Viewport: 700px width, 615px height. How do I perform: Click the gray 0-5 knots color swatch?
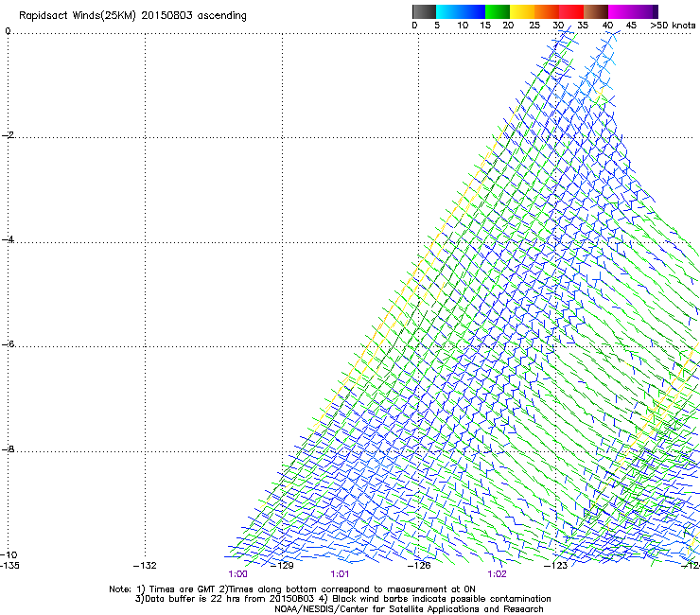pyautogui.click(x=424, y=11)
